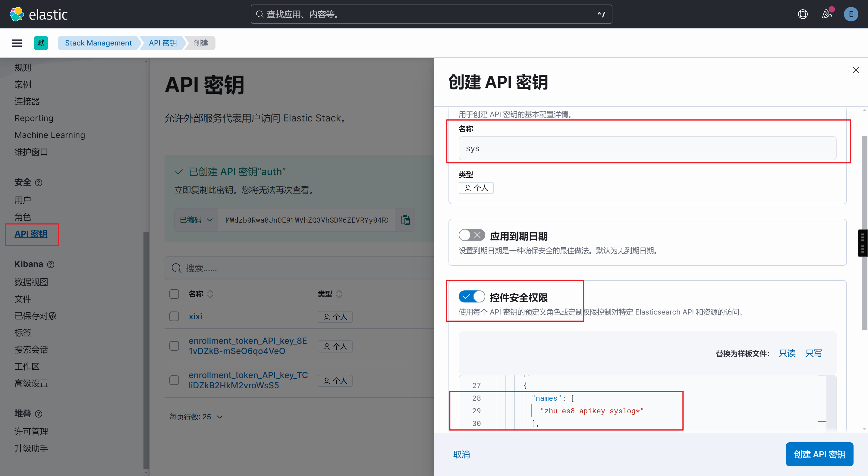
Task: Apply the 只写 sample template
Action: [x=813, y=353]
